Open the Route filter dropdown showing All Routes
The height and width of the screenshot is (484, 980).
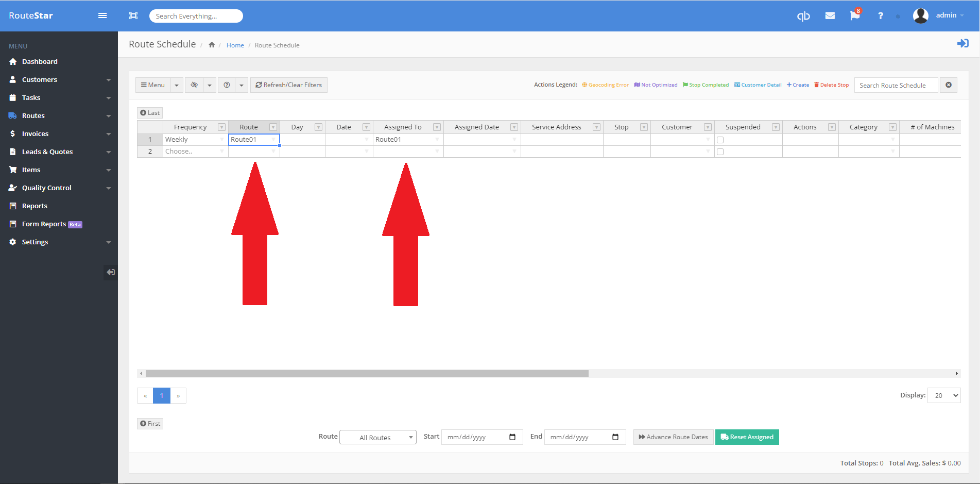[x=377, y=437]
